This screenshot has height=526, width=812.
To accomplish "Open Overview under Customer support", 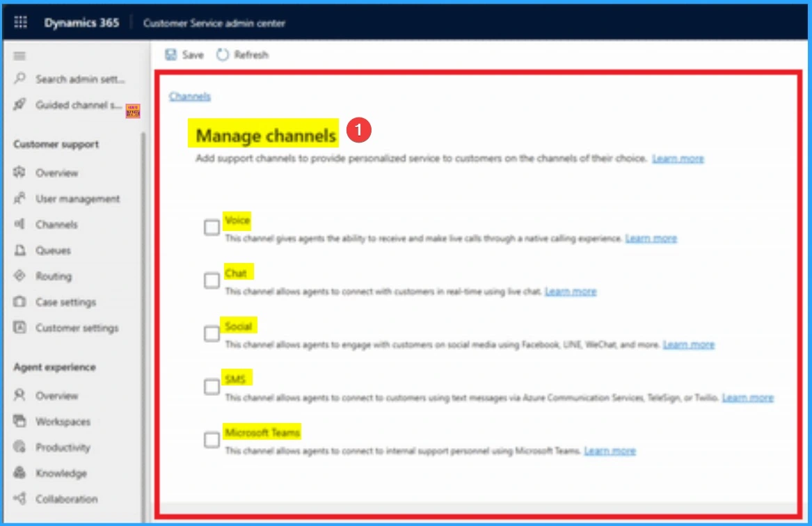I will (x=57, y=173).
